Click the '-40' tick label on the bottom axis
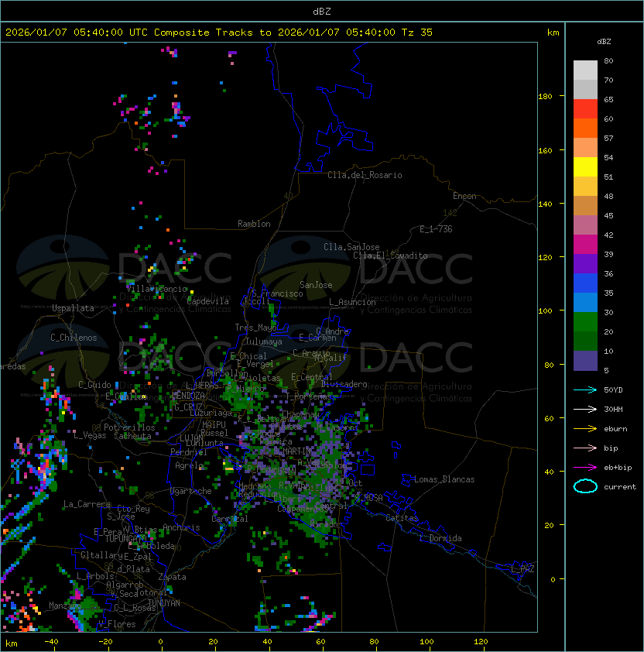This screenshot has height=652, width=644. point(51,642)
